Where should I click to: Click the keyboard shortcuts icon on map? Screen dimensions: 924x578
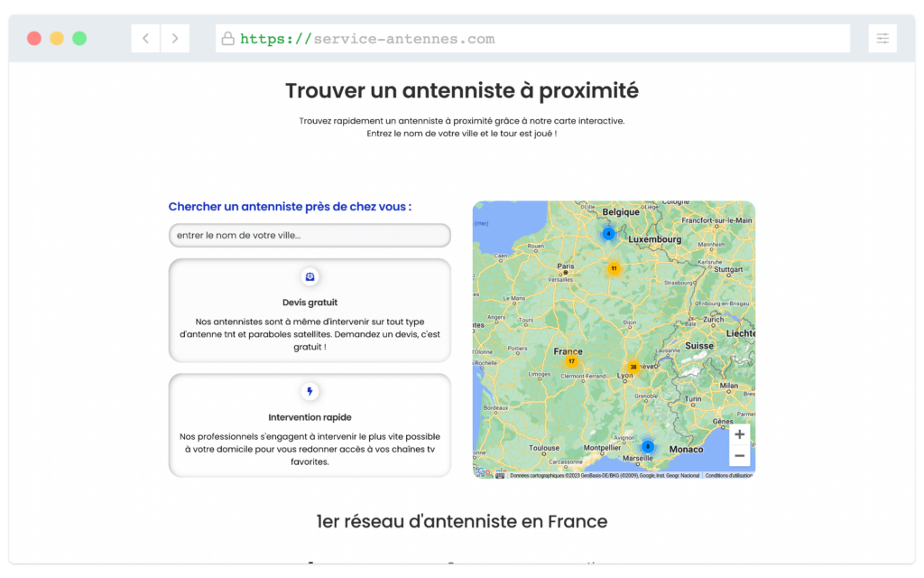click(x=500, y=475)
